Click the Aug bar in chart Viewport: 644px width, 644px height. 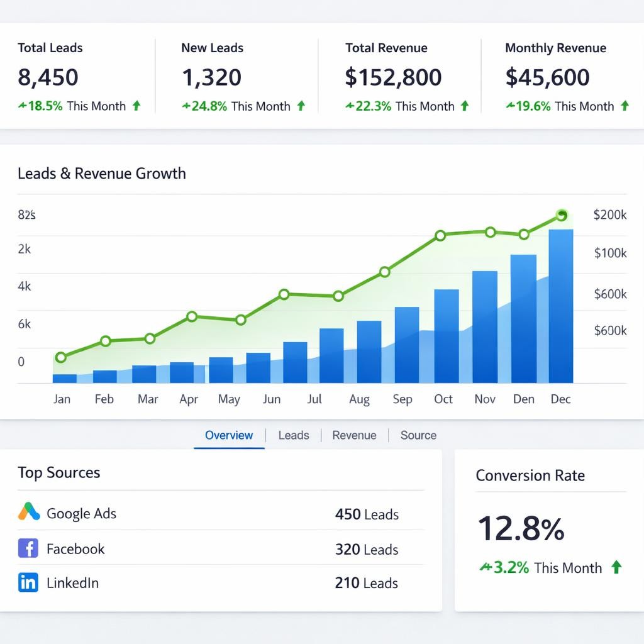[x=369, y=352]
